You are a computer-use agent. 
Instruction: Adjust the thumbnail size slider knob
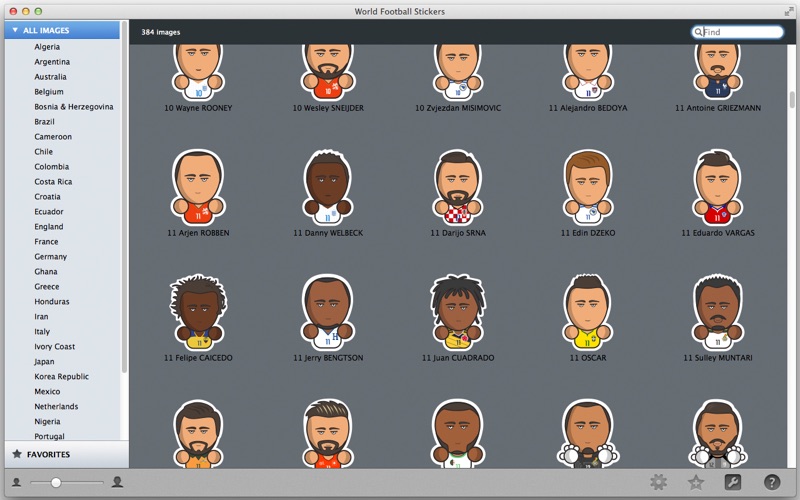pos(56,482)
